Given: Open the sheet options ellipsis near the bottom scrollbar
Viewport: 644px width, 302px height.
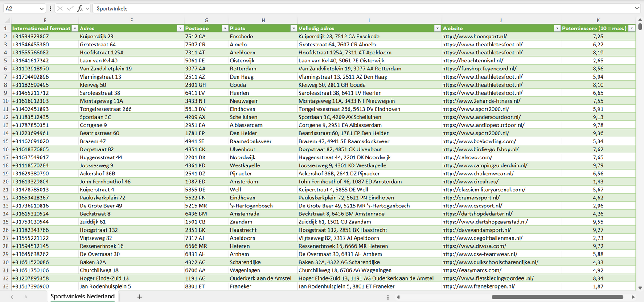Looking at the screenshot, I should (x=388, y=297).
